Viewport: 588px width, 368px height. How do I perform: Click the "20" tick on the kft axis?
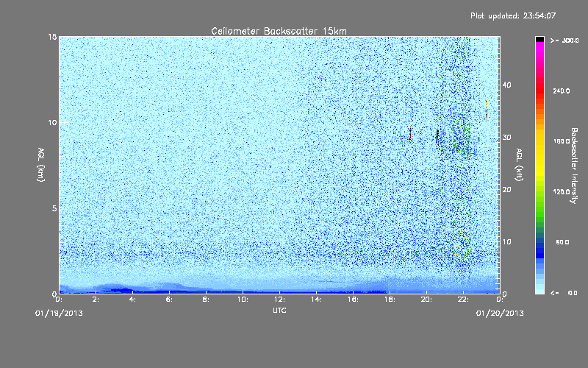(x=506, y=190)
